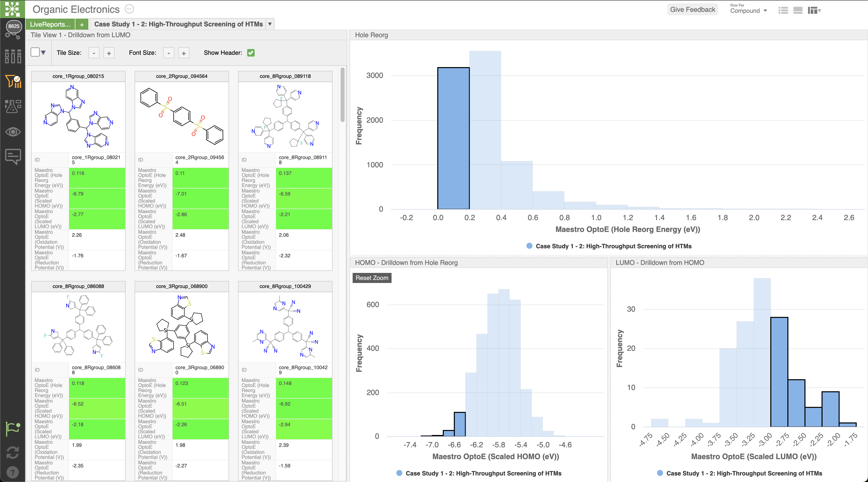This screenshot has height=482, width=868.
Task: Click the visualization eye icon in sidebar
Action: [13, 132]
